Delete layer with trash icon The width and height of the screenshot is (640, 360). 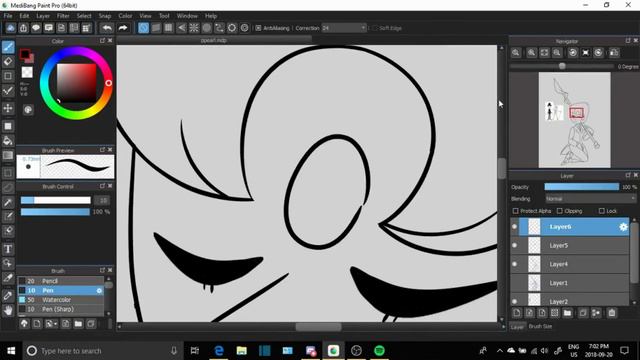tap(611, 313)
